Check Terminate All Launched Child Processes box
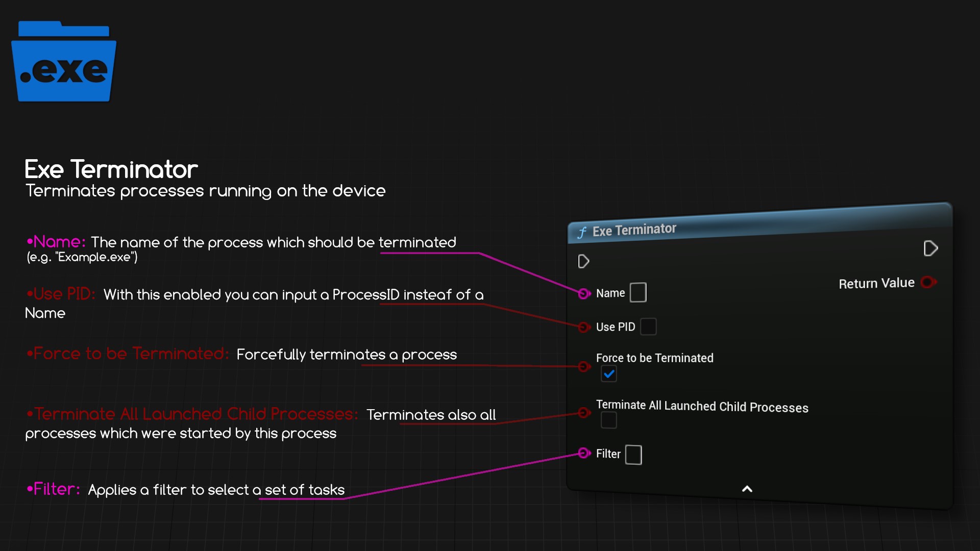The image size is (980, 551). click(609, 420)
